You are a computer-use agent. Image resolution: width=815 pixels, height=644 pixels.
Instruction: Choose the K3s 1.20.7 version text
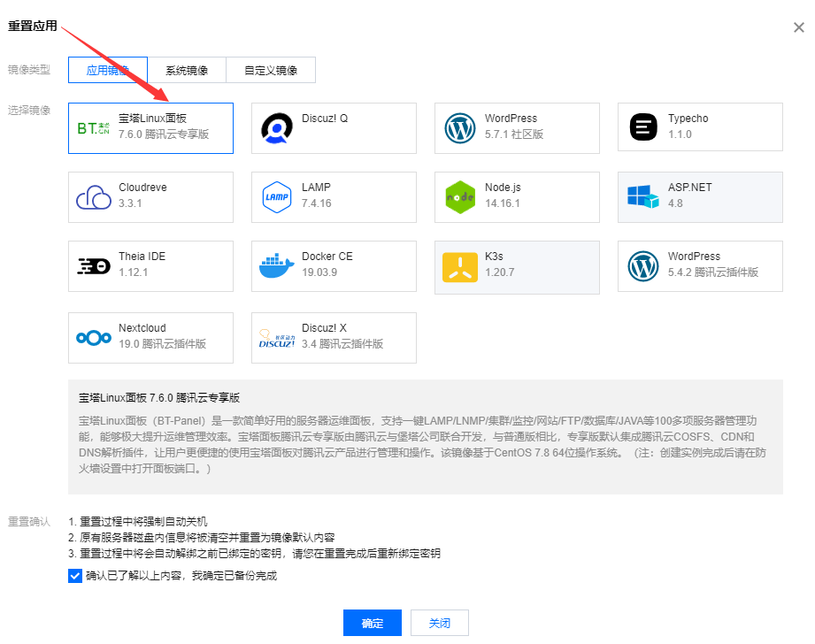pos(499,272)
